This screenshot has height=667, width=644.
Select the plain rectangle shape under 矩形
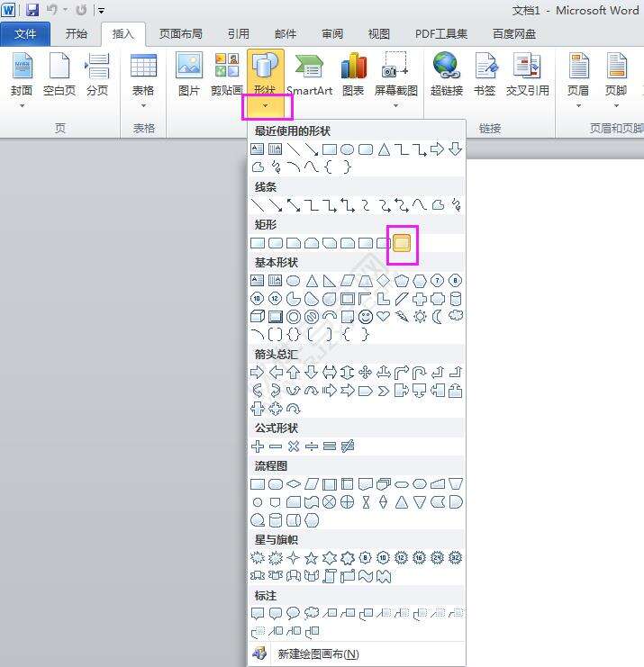tap(258, 243)
